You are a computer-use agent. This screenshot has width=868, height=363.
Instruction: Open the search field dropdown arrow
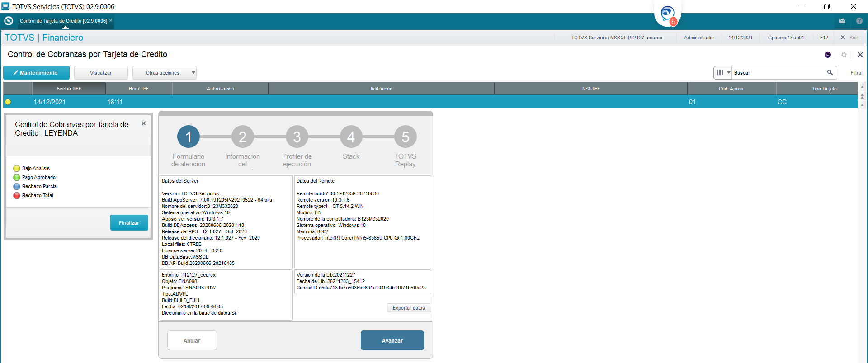(x=729, y=72)
